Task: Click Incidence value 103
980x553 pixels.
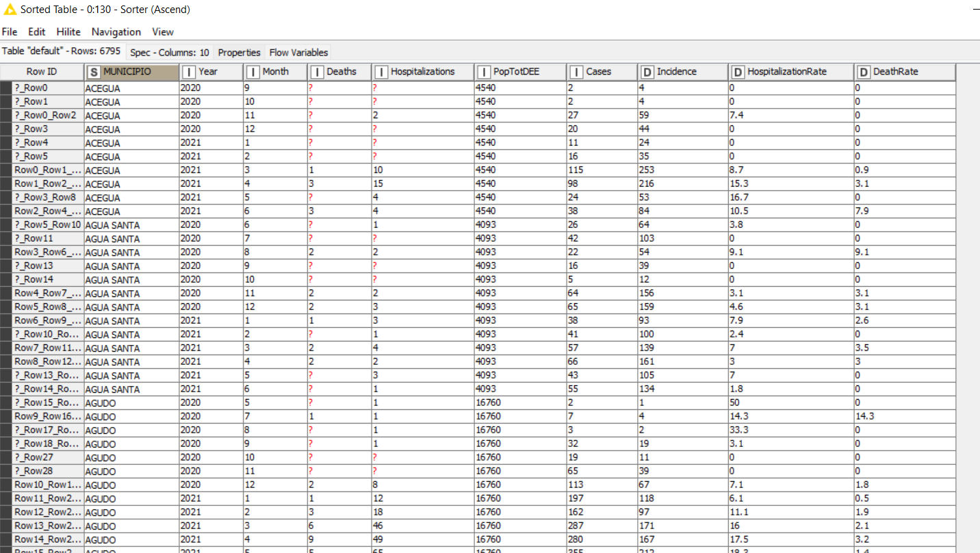Action: 683,238
